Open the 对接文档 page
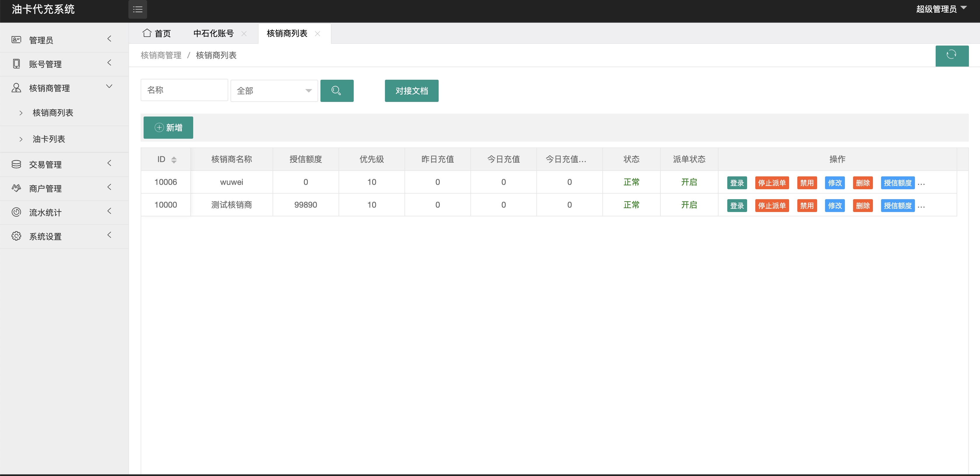 [x=411, y=91]
